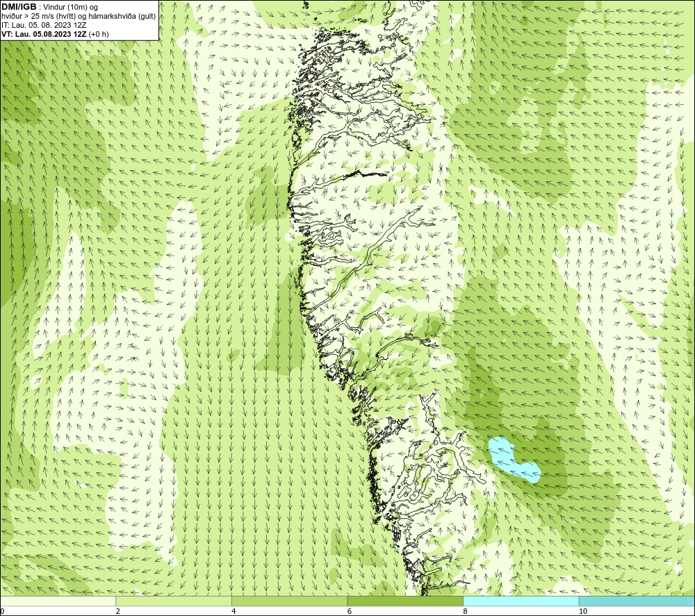Click the scale label "4"
695x616 pixels.
point(234,611)
